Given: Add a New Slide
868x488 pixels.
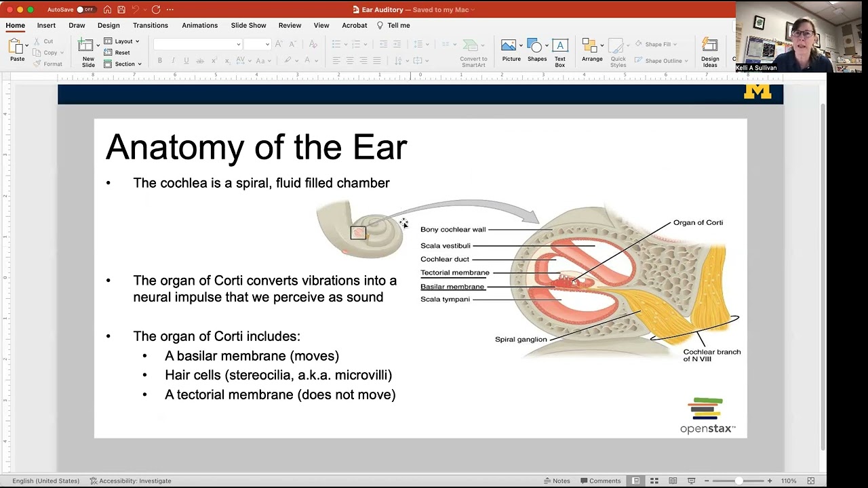Looking at the screenshot, I should click(x=88, y=52).
